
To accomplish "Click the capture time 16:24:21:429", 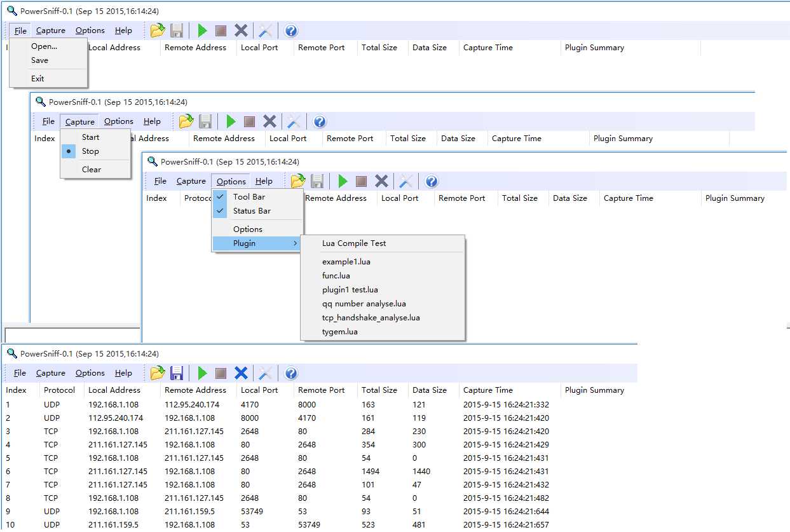I will 506,445.
